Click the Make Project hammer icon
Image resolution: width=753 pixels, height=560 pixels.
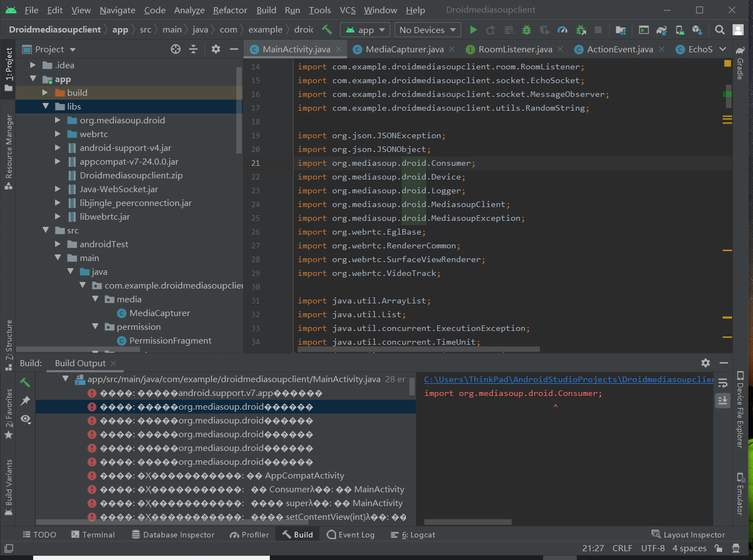tap(327, 30)
